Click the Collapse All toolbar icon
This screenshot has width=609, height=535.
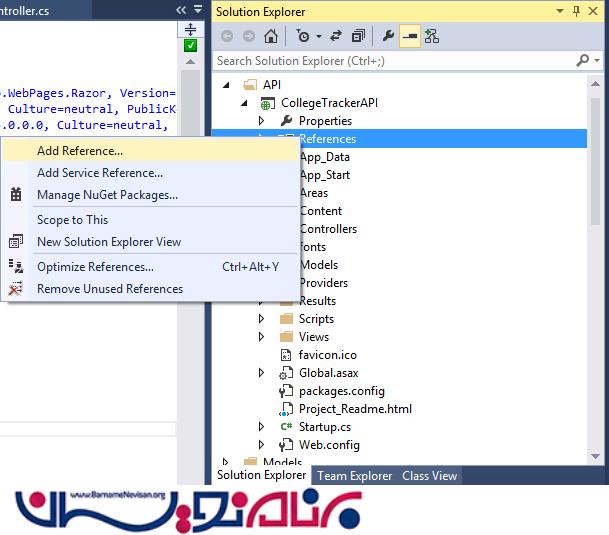coord(357,36)
